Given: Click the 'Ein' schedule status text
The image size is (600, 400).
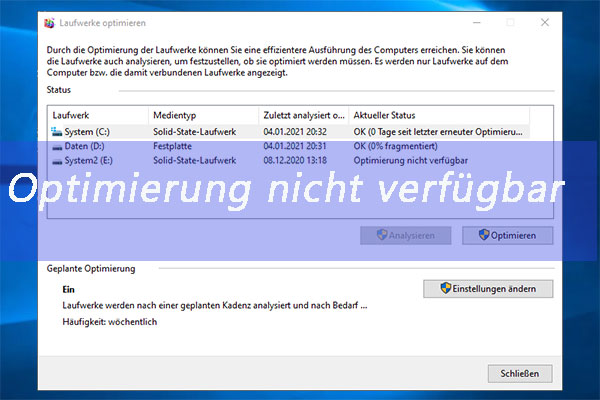Looking at the screenshot, I should tap(68, 289).
